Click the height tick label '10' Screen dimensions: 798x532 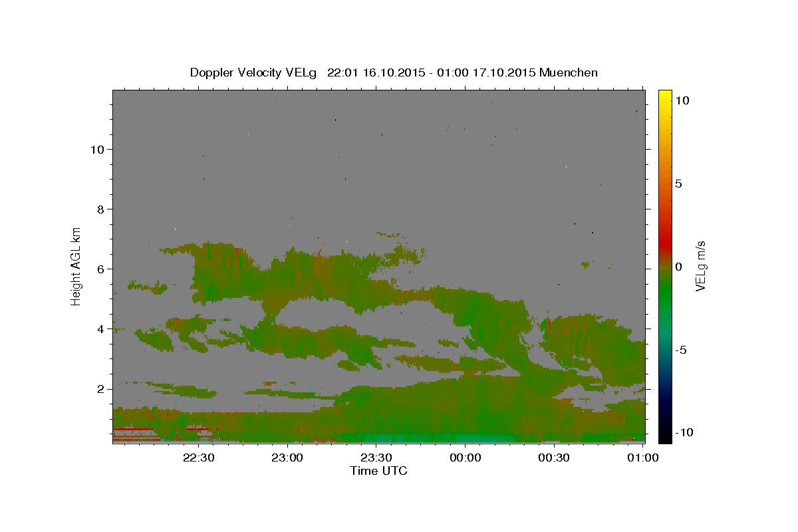point(97,149)
